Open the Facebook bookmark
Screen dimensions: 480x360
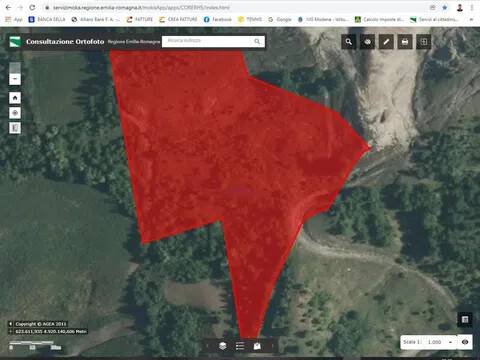pyautogui.click(x=218, y=19)
